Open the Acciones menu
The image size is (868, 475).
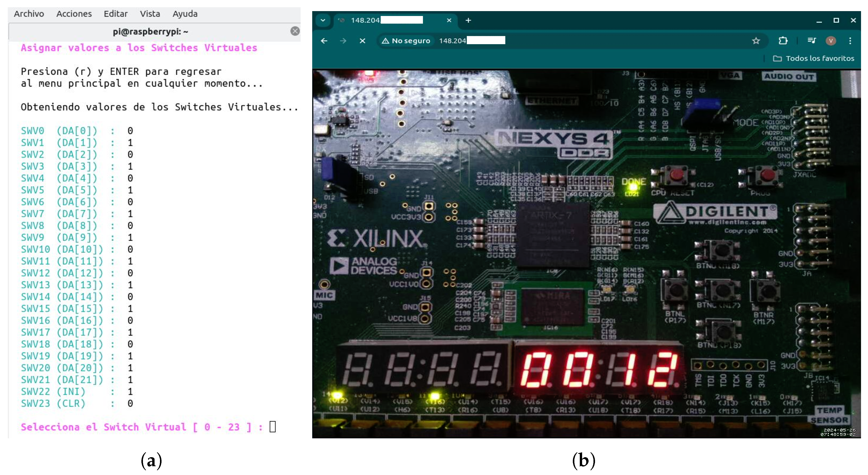[x=74, y=14]
